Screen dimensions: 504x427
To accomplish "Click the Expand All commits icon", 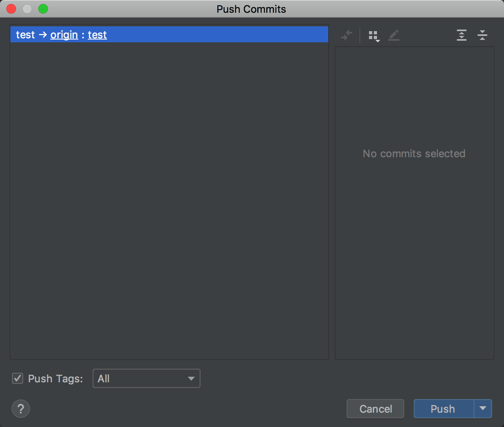I will tap(461, 35).
